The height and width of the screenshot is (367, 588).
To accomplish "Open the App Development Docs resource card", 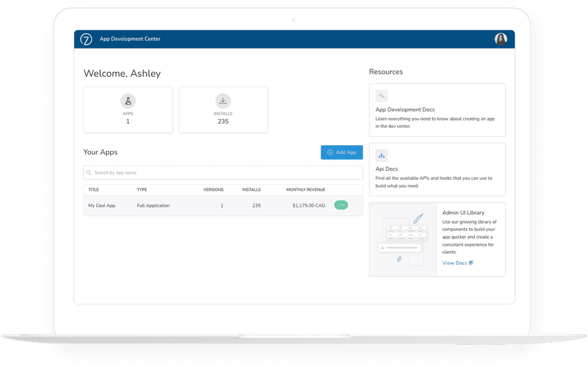I will [x=437, y=110].
